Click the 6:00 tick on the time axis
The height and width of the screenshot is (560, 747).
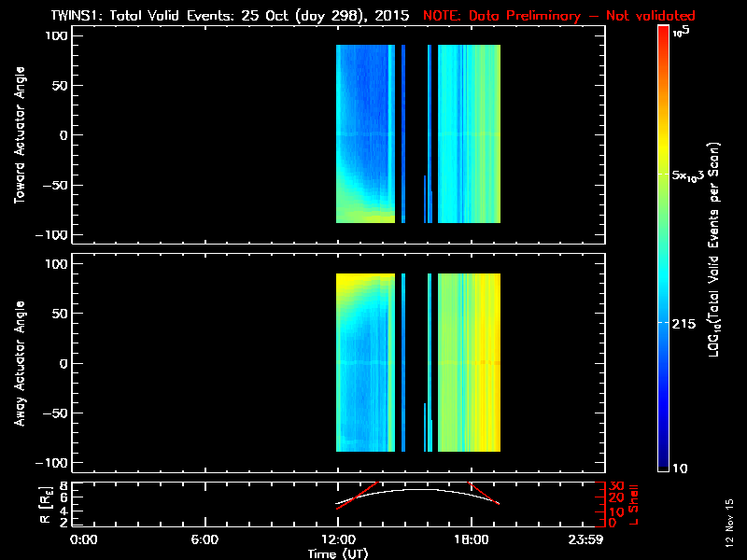204,539
